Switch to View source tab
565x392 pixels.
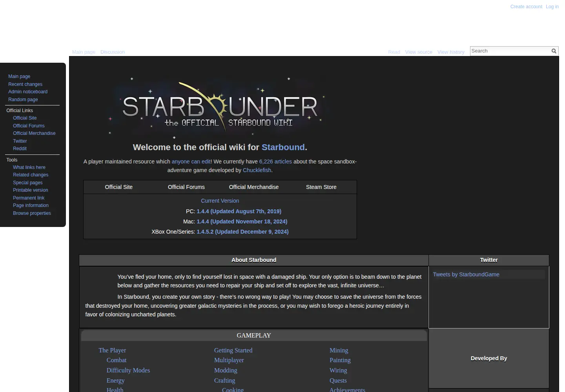click(419, 52)
